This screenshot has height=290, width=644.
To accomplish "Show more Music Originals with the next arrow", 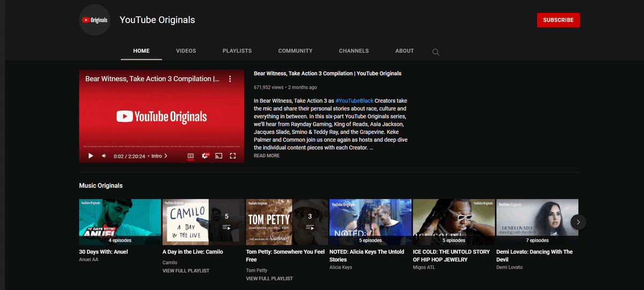I will [x=578, y=222].
